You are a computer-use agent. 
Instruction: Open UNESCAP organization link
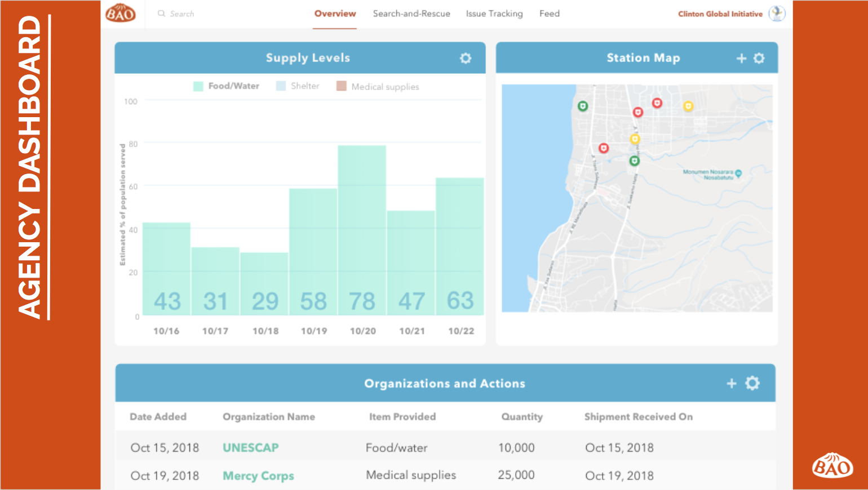pyautogui.click(x=251, y=448)
